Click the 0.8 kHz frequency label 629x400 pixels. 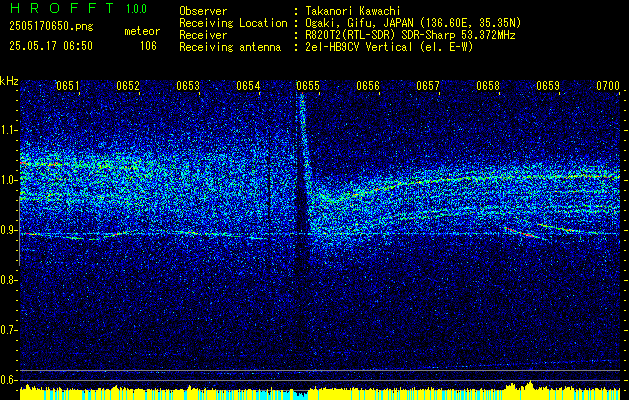pyautogui.click(x=8, y=280)
